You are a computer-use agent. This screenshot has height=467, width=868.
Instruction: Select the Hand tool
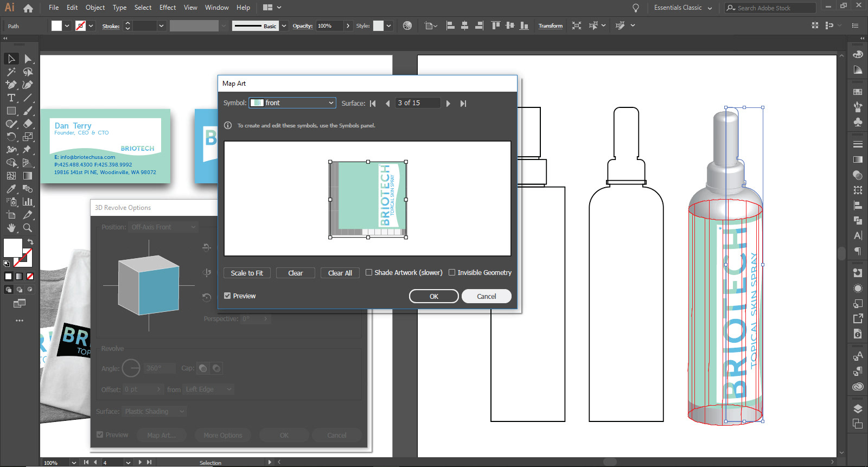[x=11, y=228]
